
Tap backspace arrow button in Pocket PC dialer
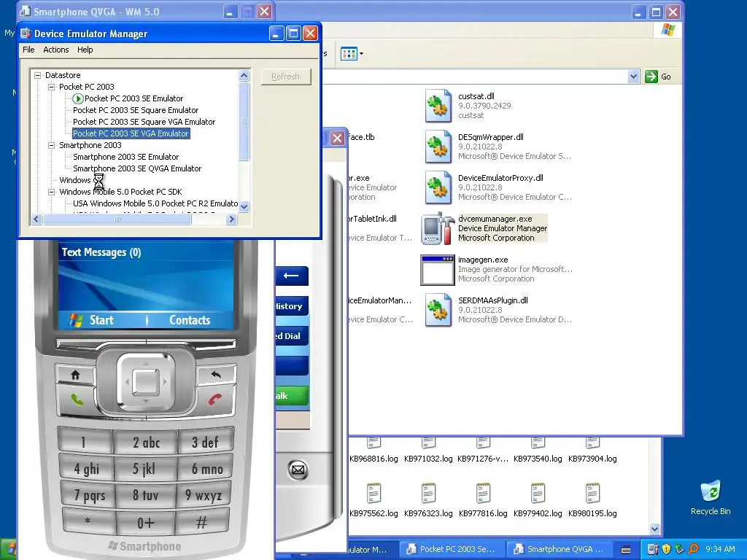292,276
